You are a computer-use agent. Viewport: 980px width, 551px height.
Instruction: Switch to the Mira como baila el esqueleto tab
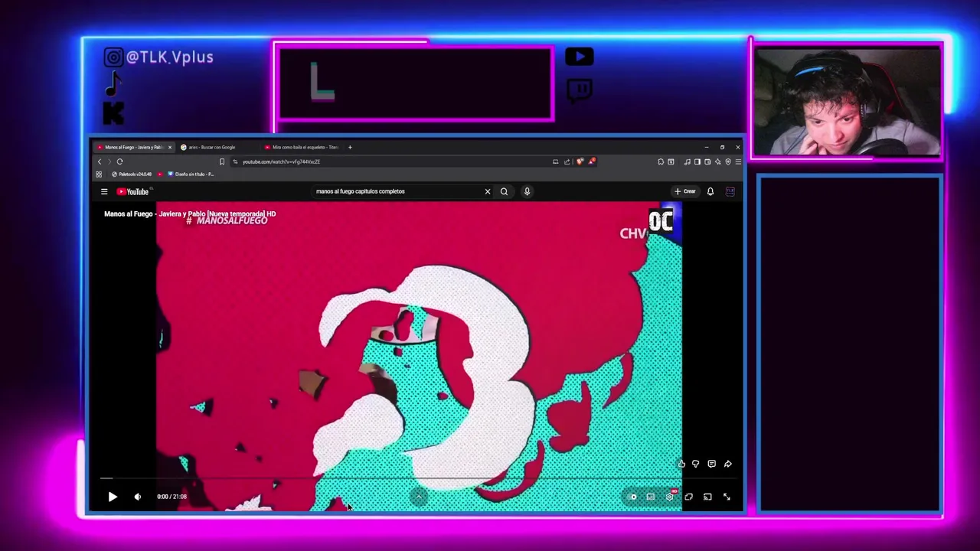(302, 147)
